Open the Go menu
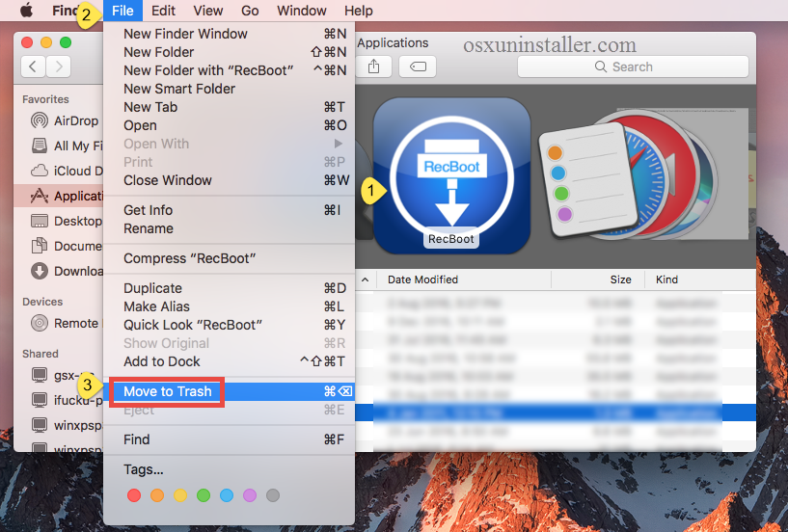The image size is (788, 532). [250, 11]
